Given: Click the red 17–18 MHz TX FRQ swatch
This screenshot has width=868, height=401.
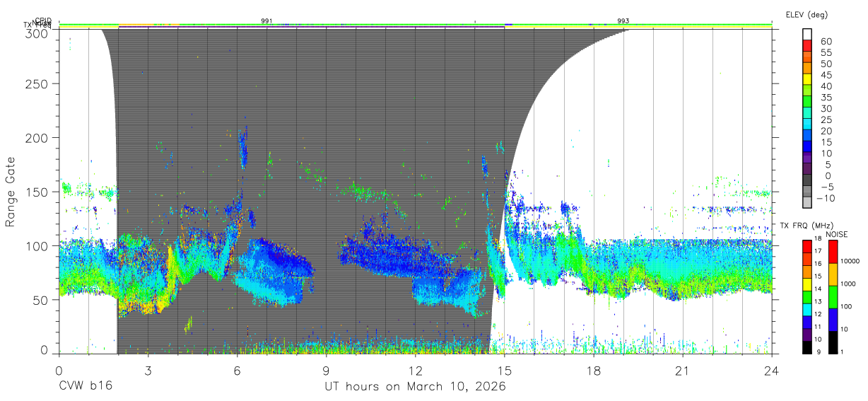Looking at the screenshot, I should point(807,246).
